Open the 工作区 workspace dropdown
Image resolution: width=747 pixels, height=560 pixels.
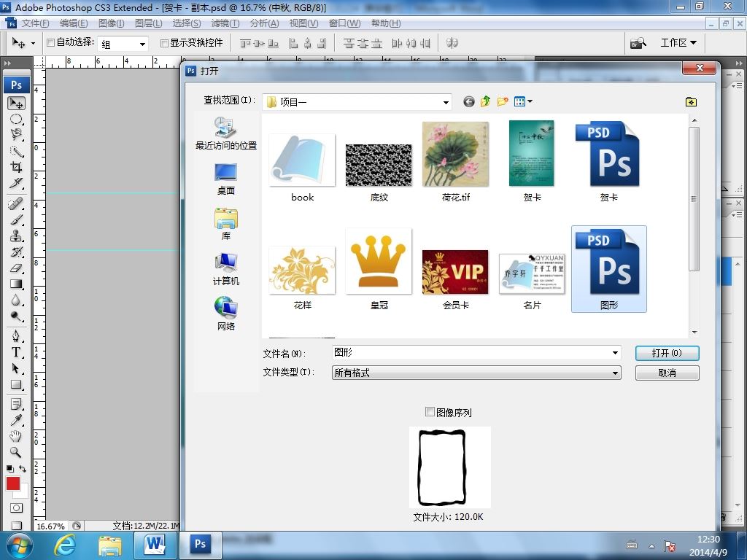point(678,43)
